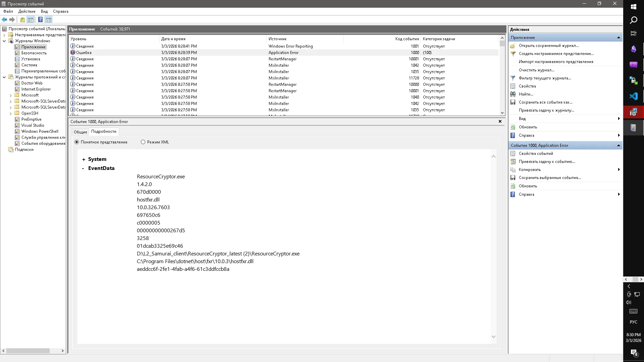Click Сохранить выбранные события action
The width and height of the screenshot is (644, 362).
click(x=550, y=178)
